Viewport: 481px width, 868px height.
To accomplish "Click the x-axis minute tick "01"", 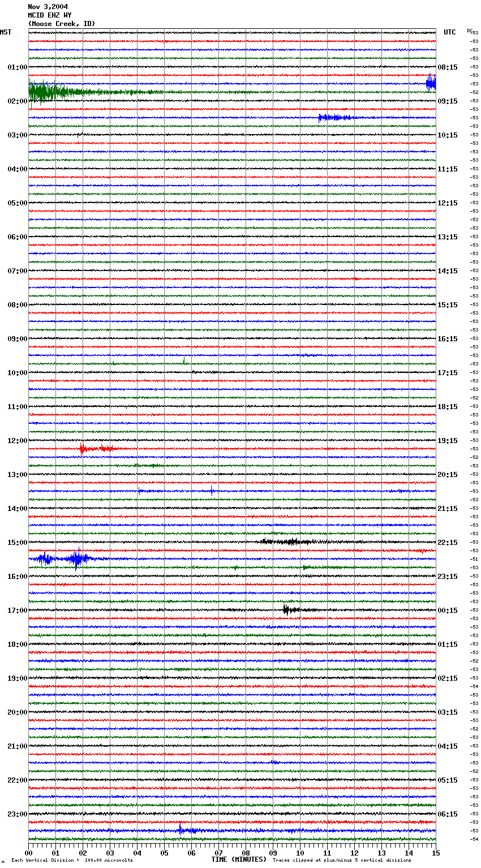I will [x=55, y=853].
